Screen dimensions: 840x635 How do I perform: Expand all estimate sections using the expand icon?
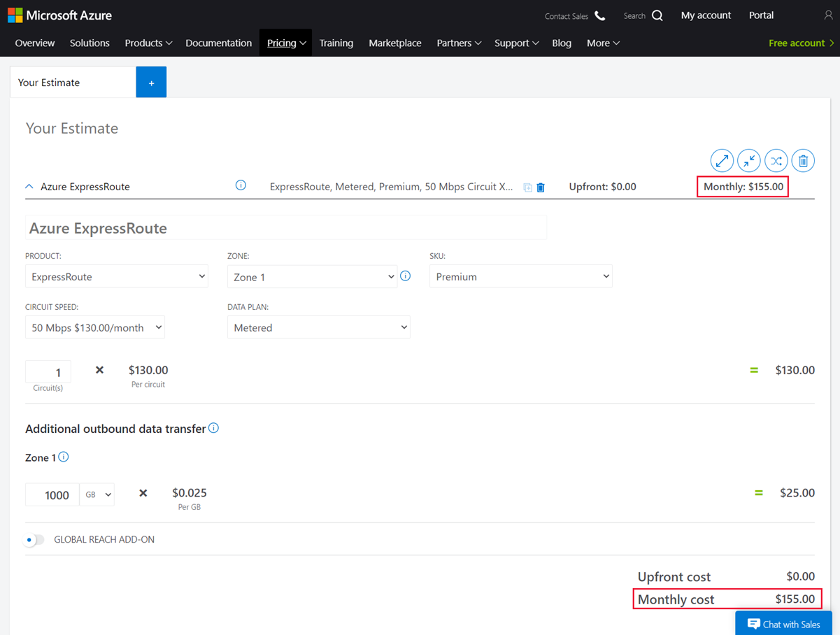coord(722,160)
